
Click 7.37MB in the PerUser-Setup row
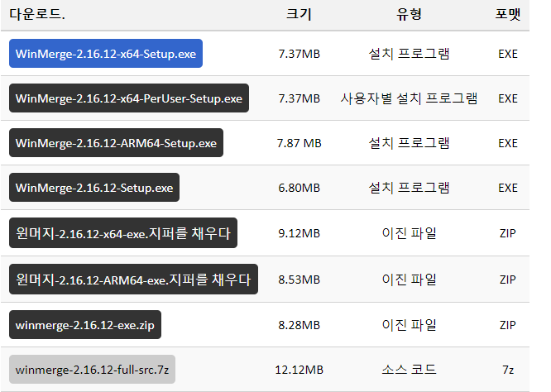click(x=299, y=98)
